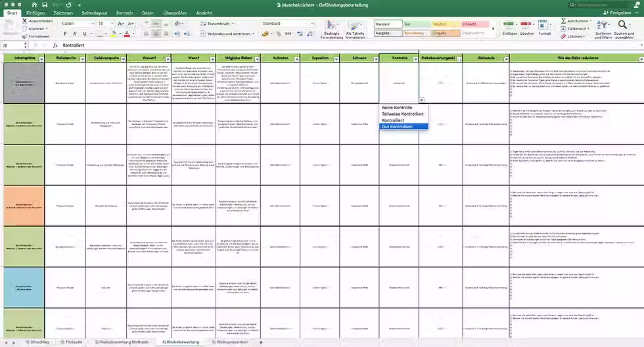Click the AutoSumme sigma button
This screenshot has width=644, height=347.
point(575,21)
